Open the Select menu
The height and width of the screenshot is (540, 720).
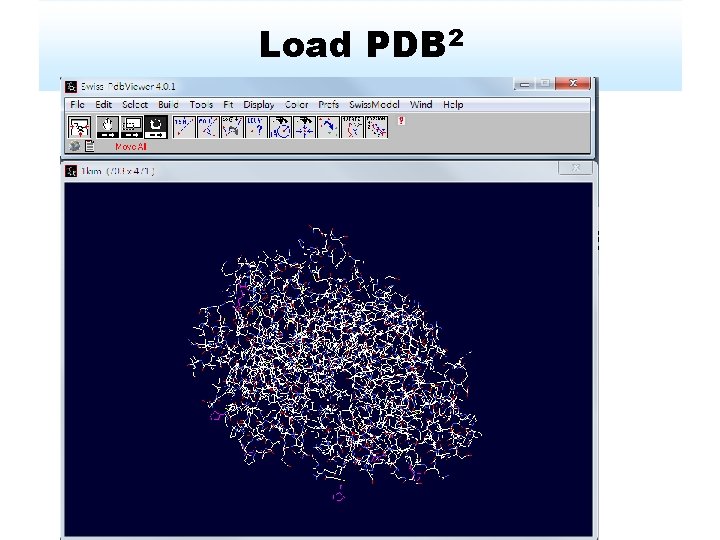(x=135, y=105)
